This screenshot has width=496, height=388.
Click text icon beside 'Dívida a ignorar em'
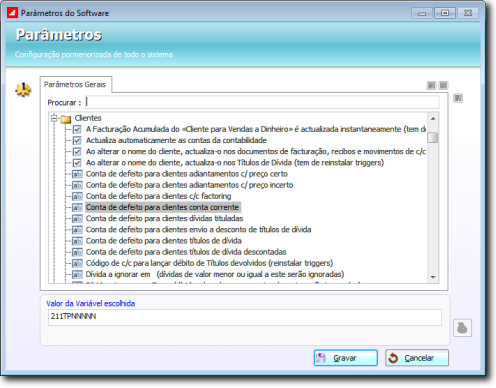click(77, 274)
